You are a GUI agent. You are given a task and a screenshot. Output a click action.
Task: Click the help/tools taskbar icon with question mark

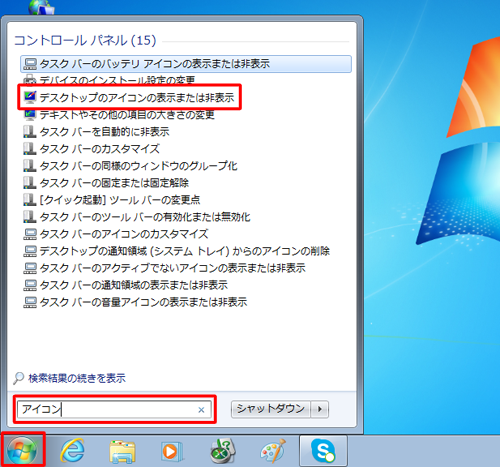tap(223, 451)
